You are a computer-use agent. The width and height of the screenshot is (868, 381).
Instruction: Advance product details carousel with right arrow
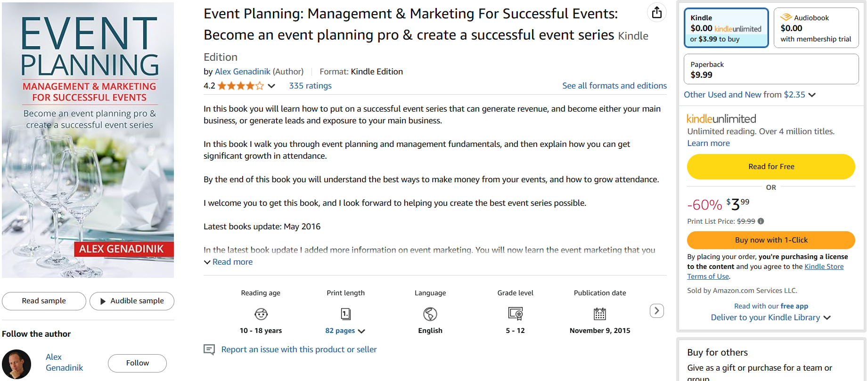click(x=657, y=311)
